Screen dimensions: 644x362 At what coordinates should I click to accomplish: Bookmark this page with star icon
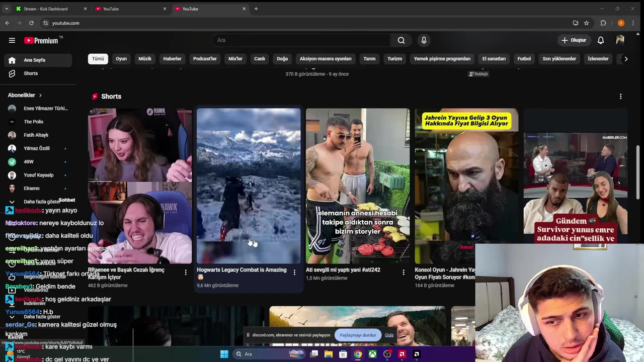pos(586,23)
